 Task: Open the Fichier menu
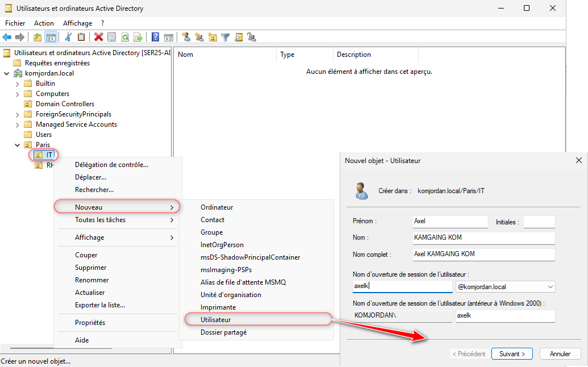[15, 23]
